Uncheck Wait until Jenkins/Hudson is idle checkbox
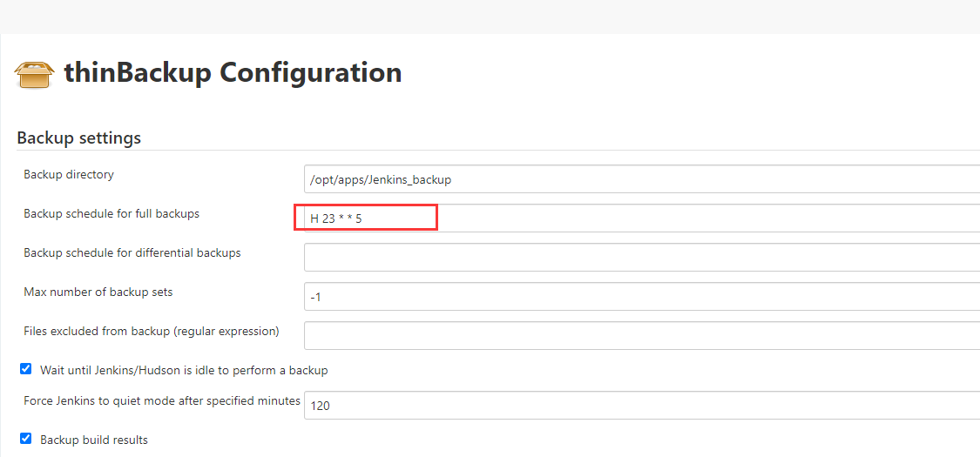 click(26, 369)
